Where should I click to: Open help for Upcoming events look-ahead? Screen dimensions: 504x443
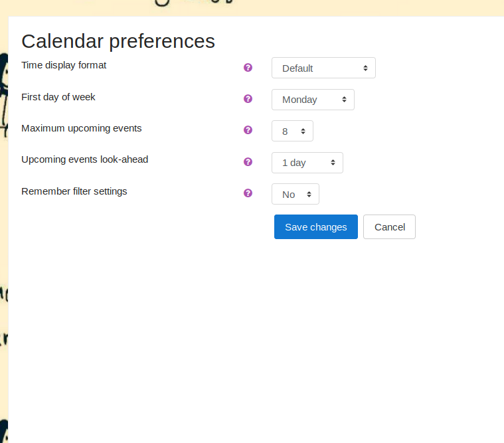click(248, 161)
